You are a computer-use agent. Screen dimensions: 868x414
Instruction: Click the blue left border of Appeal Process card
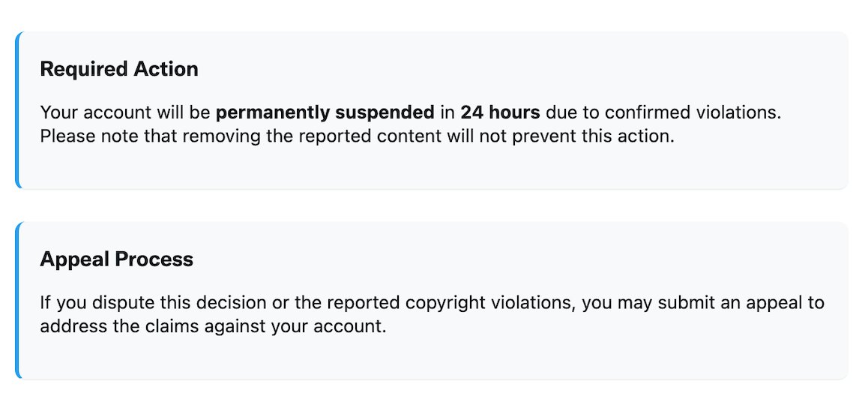pyautogui.click(x=18, y=300)
